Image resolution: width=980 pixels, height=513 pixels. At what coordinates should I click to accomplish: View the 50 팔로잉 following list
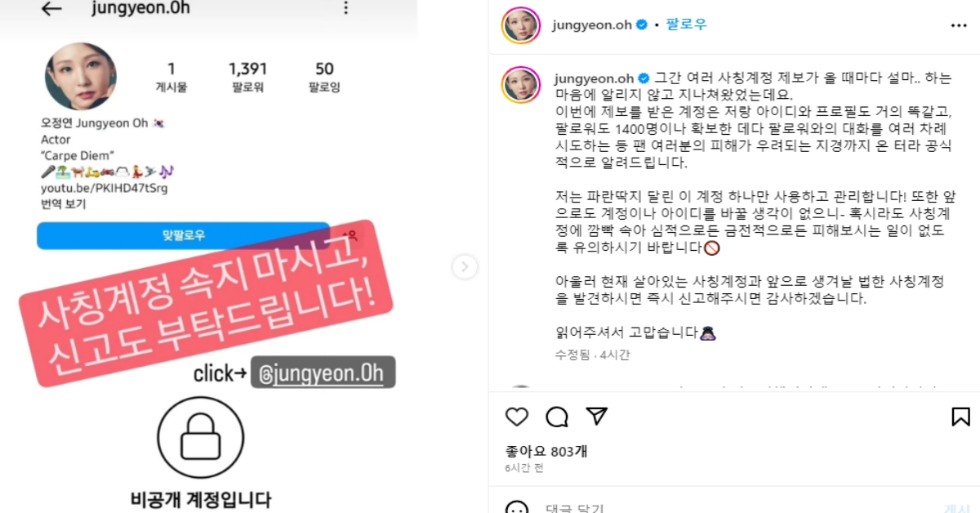pyautogui.click(x=324, y=76)
